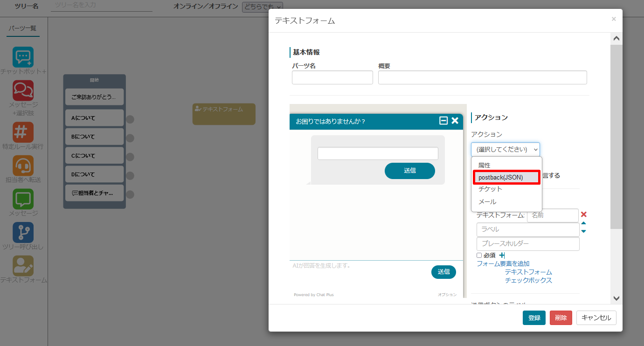This screenshot has width=644, height=346.
Task: Click the text form parts icon in sidebar
Action: (x=23, y=265)
